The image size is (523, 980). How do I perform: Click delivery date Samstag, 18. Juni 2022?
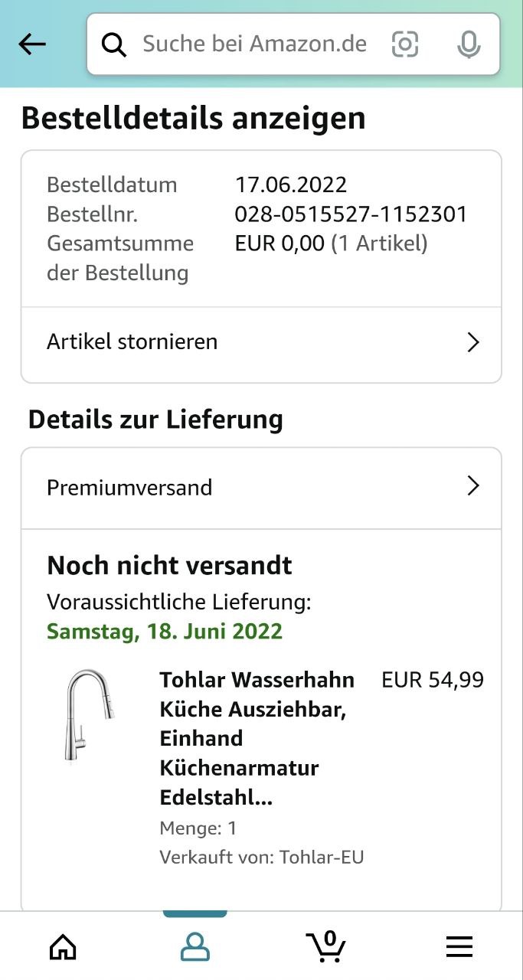pos(165,632)
